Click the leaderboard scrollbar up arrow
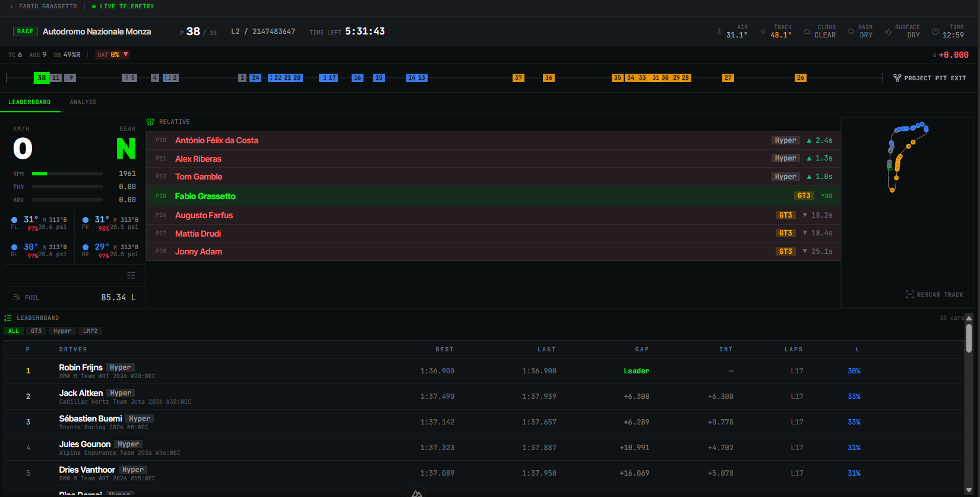 (x=969, y=318)
